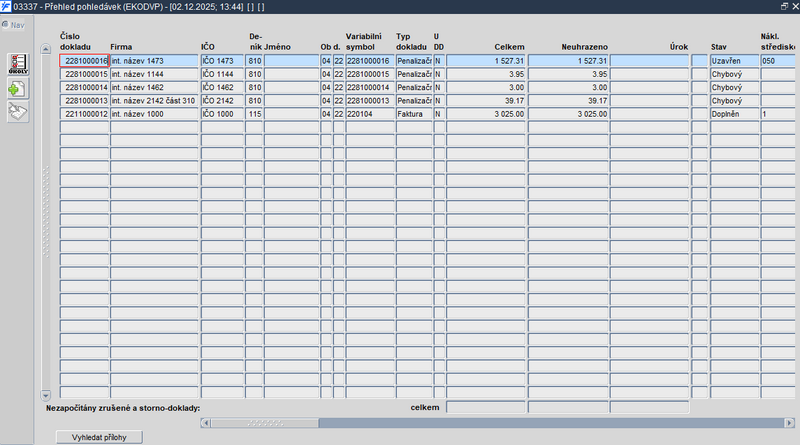Click the 'IČO 1000' cell
This screenshot has height=445, width=800.
(222, 114)
